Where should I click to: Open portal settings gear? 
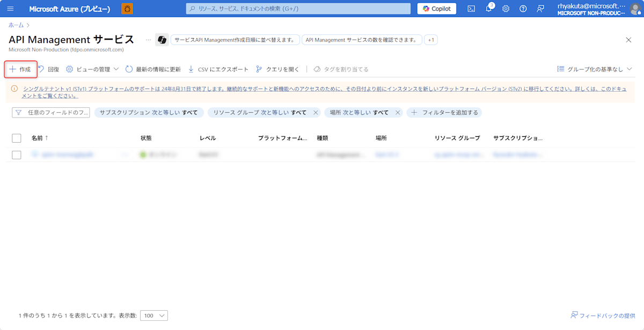(x=506, y=9)
